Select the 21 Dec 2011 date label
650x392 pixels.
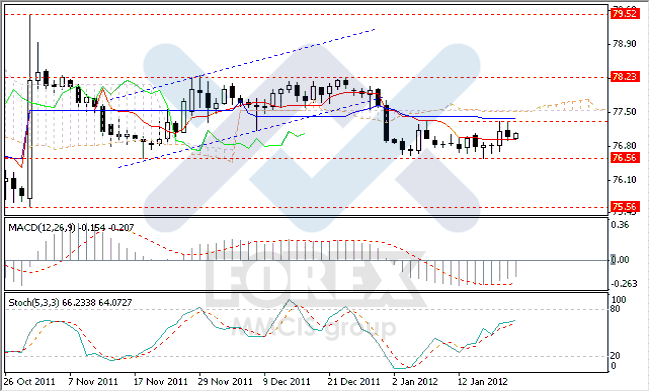coord(354,382)
